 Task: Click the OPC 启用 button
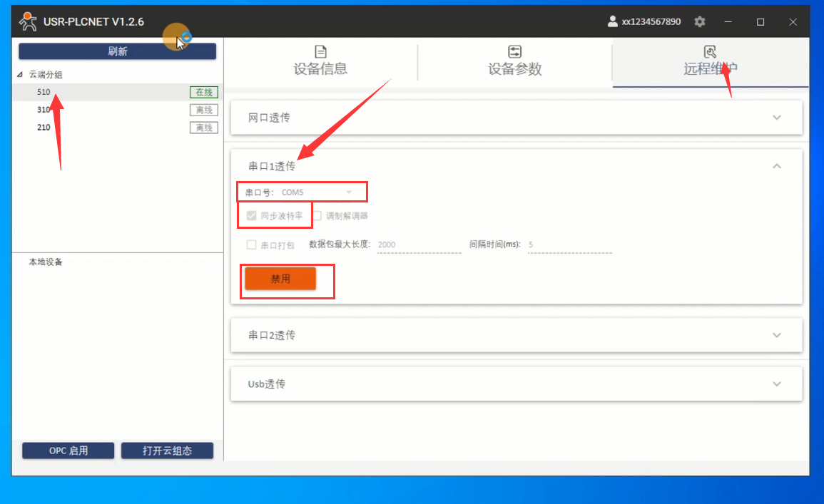(68, 451)
